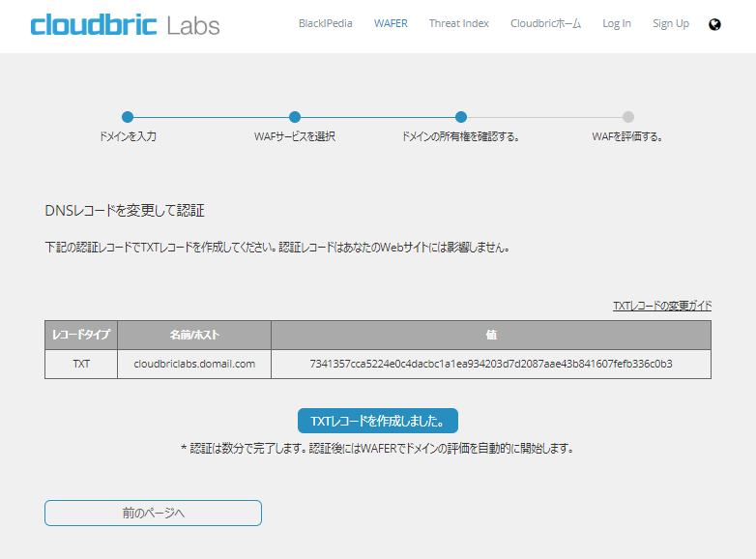Click the WAFを評価する step circle
The height and width of the screenshot is (559, 756).
point(627,117)
